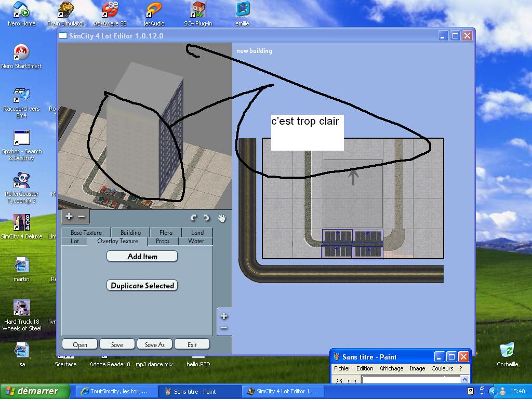Switch to the Props tab

[163, 241]
